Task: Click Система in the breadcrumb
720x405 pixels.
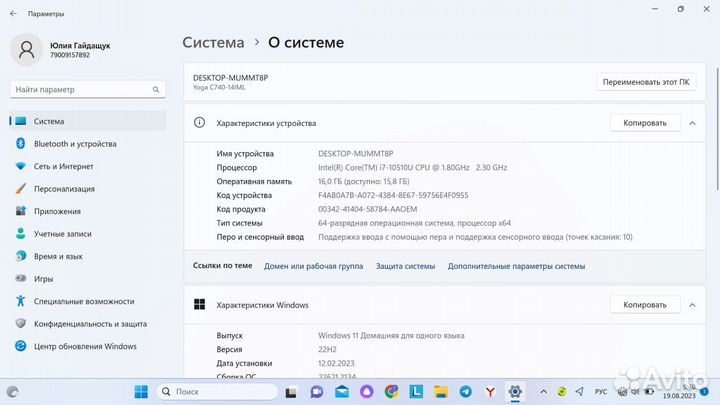Action: 214,42
